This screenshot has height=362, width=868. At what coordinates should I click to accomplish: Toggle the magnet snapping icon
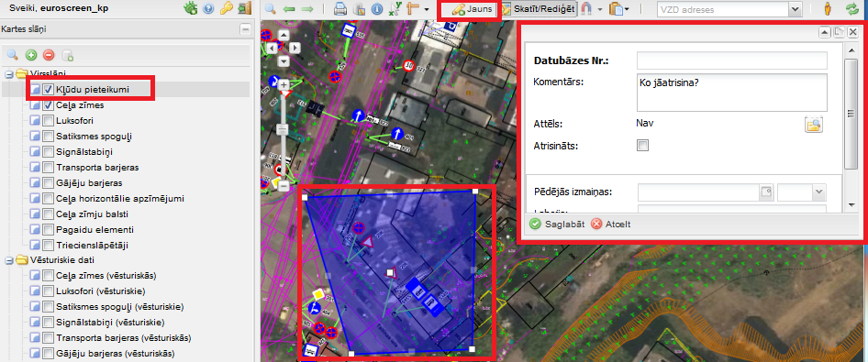587,9
